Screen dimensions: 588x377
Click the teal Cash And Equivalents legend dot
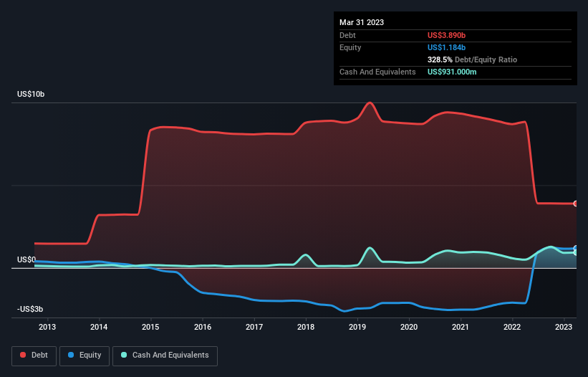(x=124, y=355)
